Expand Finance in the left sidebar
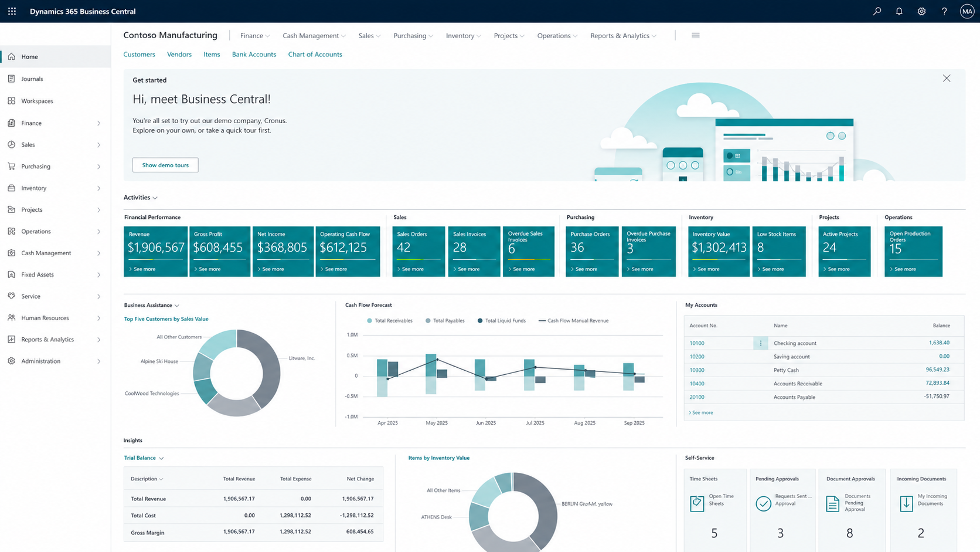The width and height of the screenshot is (980, 552). pyautogui.click(x=98, y=123)
